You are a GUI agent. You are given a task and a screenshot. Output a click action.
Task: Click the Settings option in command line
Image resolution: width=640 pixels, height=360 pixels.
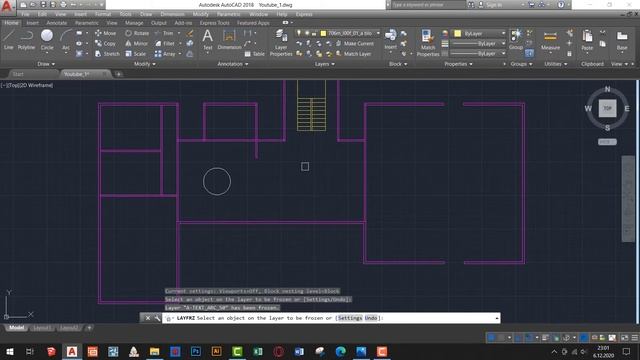coord(350,318)
